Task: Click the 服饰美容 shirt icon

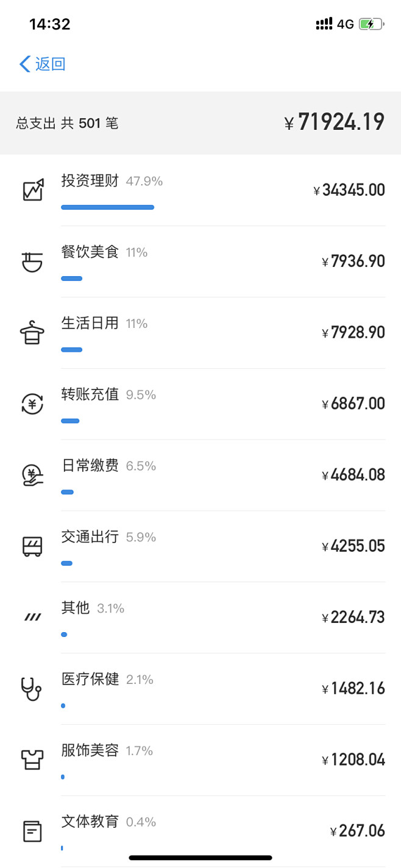Action: pyautogui.click(x=32, y=759)
